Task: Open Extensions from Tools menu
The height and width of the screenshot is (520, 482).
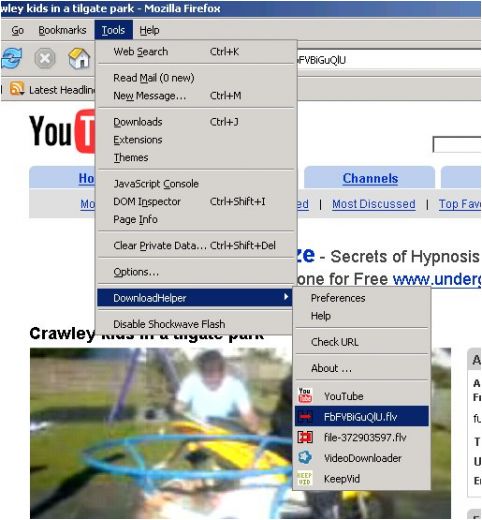Action: (x=196, y=140)
